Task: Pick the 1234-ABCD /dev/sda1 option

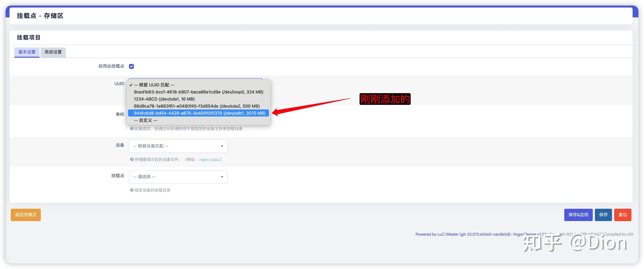Action: [x=164, y=99]
